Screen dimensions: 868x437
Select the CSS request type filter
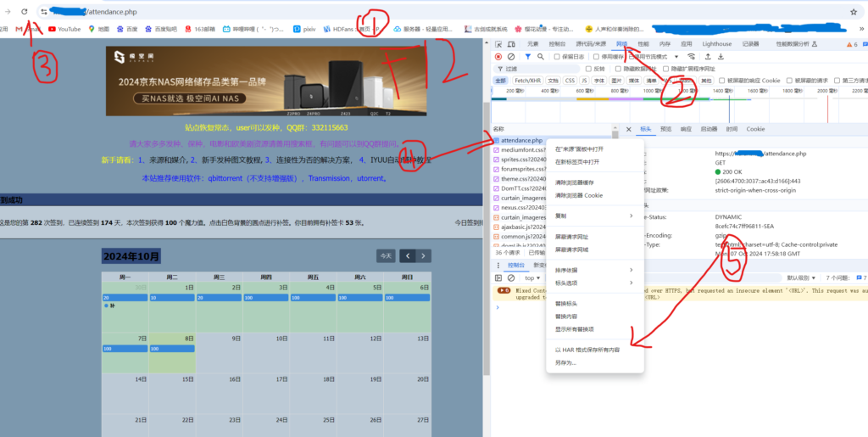click(570, 81)
